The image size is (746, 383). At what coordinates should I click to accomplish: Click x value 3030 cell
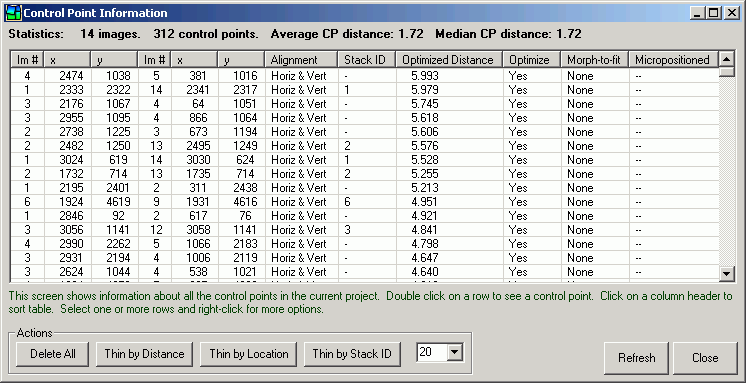tap(198, 160)
